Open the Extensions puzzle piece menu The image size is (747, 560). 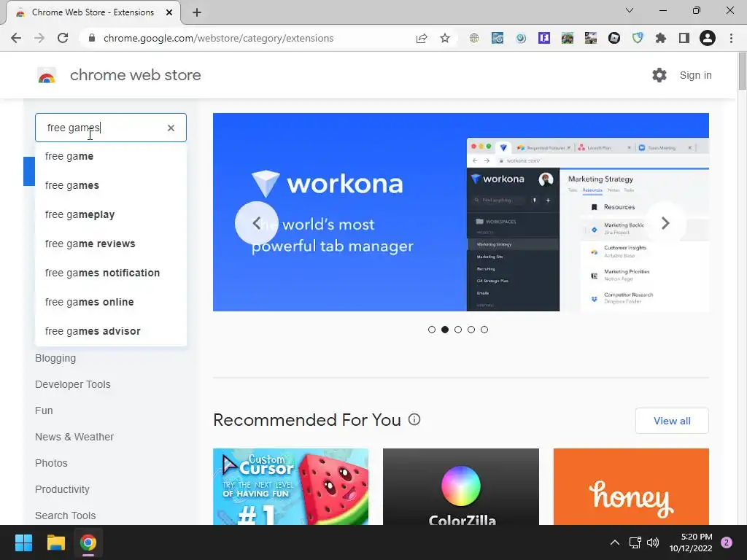661,38
